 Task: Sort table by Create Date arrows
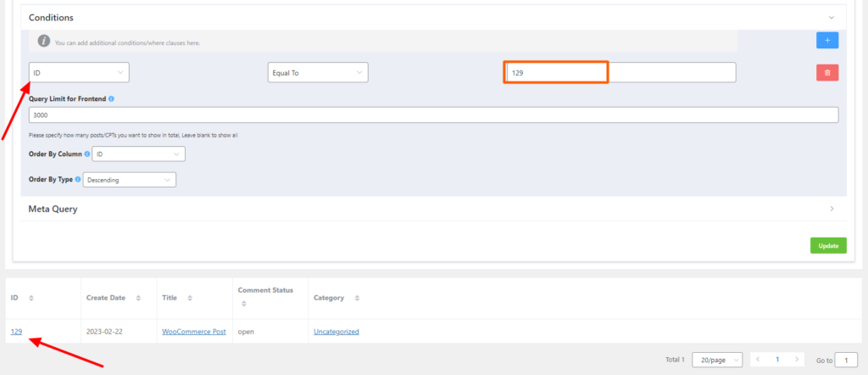pos(137,299)
